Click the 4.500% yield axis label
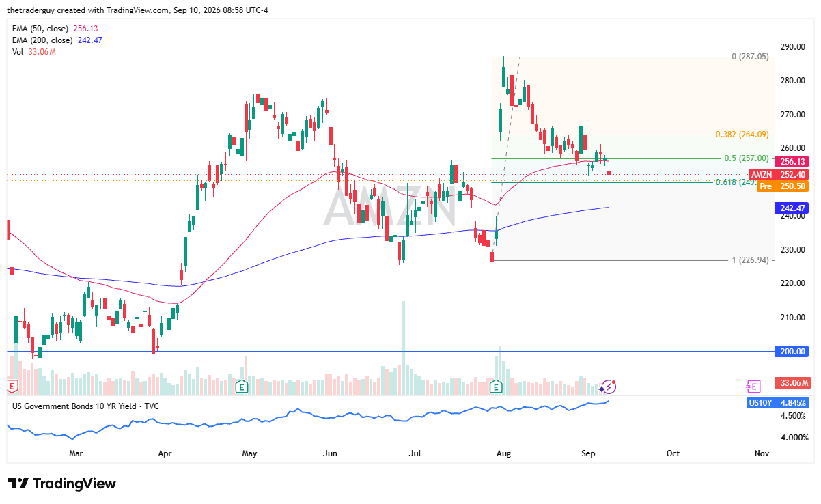The width and height of the screenshot is (821, 504). pyautogui.click(x=793, y=415)
